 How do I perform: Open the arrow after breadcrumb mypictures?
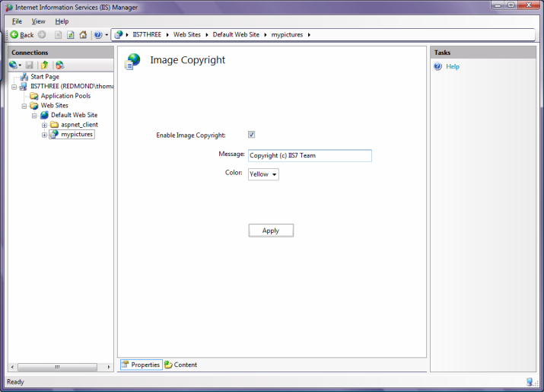309,35
